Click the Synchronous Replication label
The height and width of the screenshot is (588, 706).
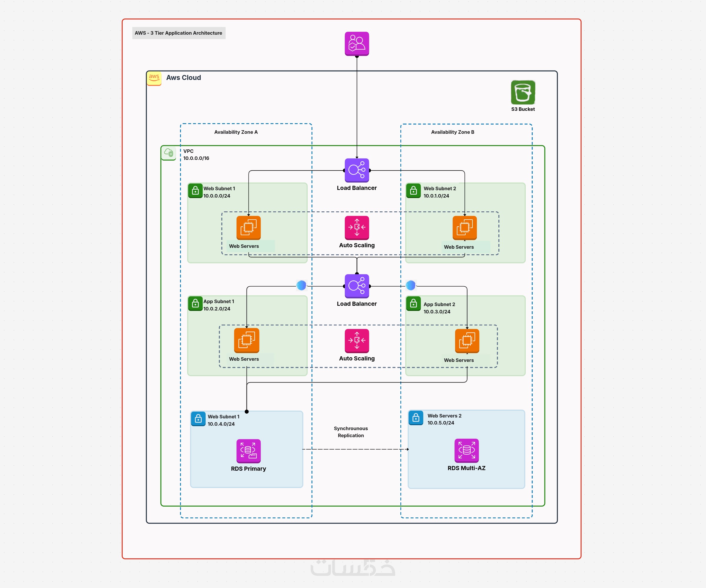[351, 432]
